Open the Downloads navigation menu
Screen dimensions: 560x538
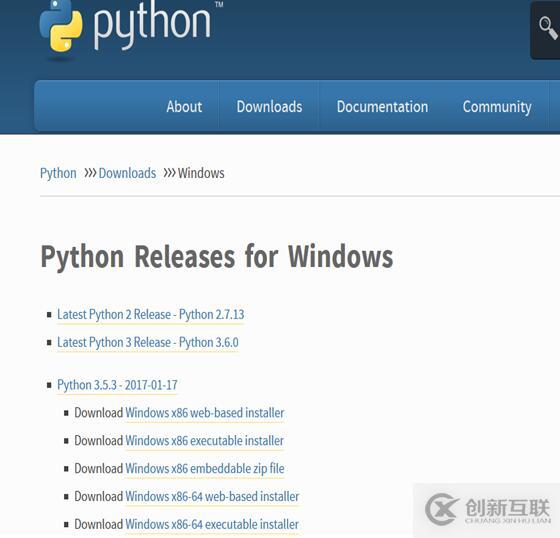[x=269, y=106]
